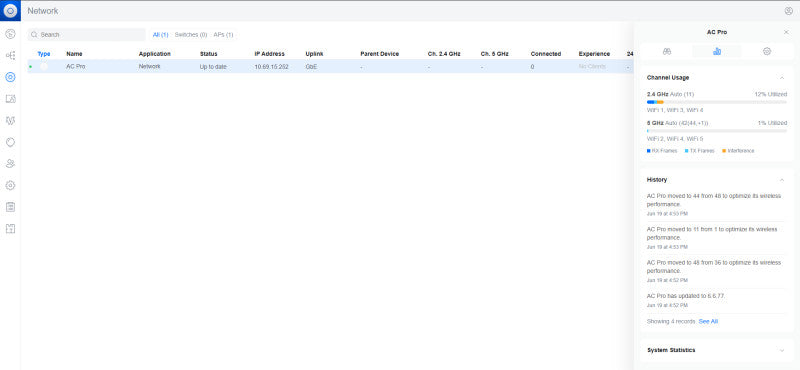
Task: Click the Parent Device column header
Action: click(x=380, y=54)
